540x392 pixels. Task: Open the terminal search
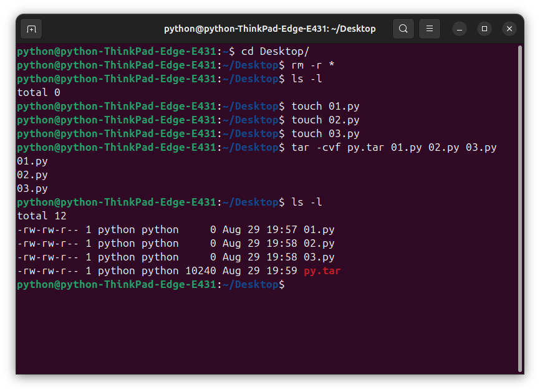point(403,29)
